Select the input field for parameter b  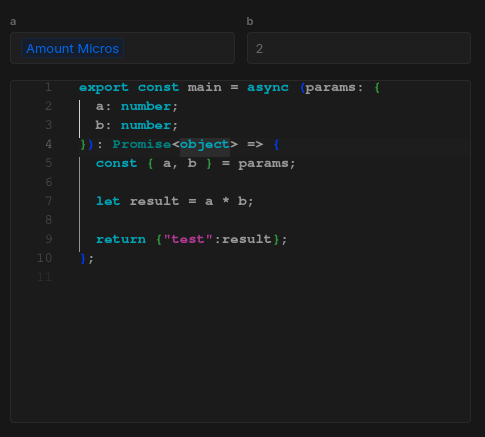359,48
